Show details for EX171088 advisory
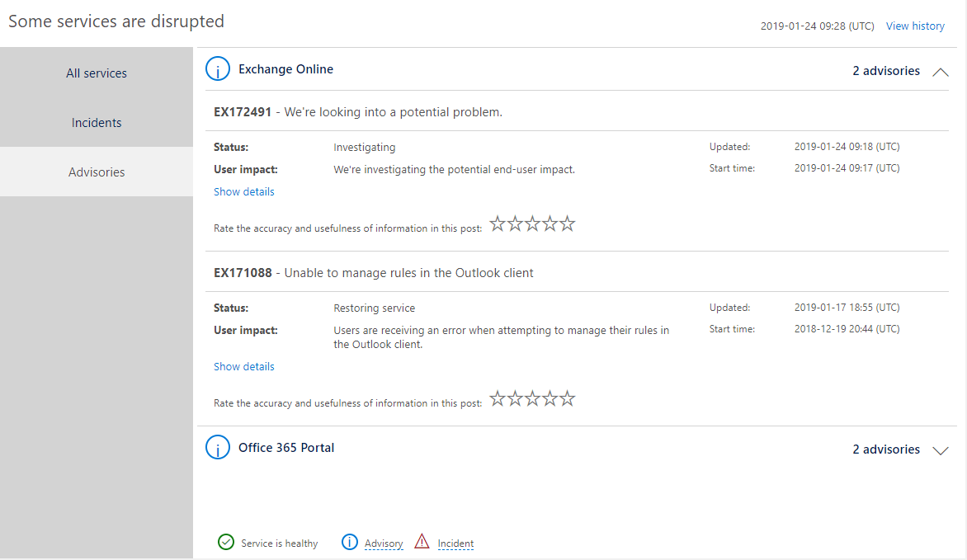Screen dimensions: 967x560 click(x=244, y=367)
